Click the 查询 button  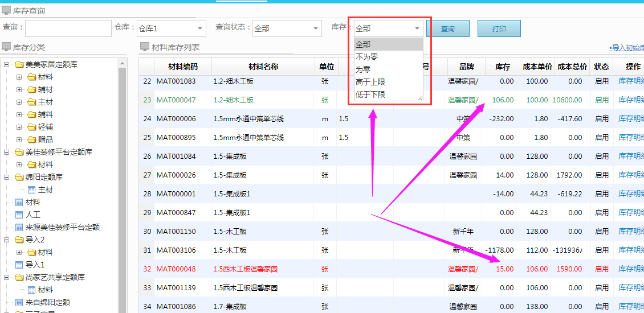[x=447, y=28]
